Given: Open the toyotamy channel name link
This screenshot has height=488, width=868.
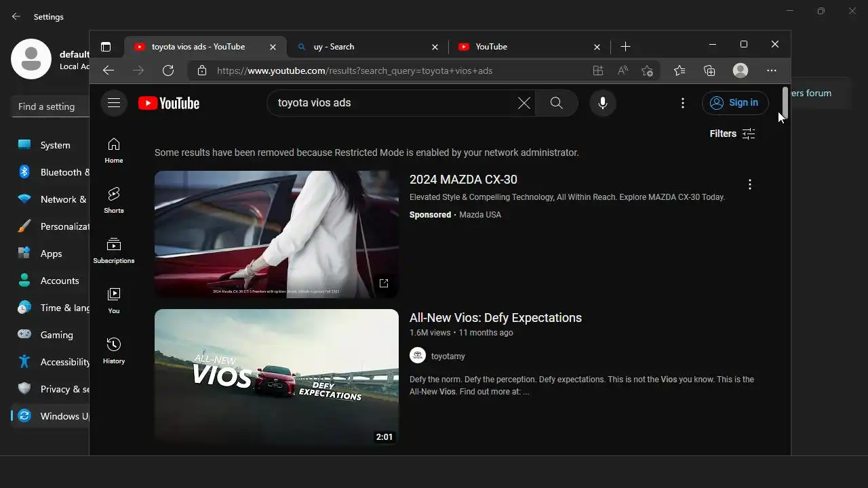Looking at the screenshot, I should [448, 356].
